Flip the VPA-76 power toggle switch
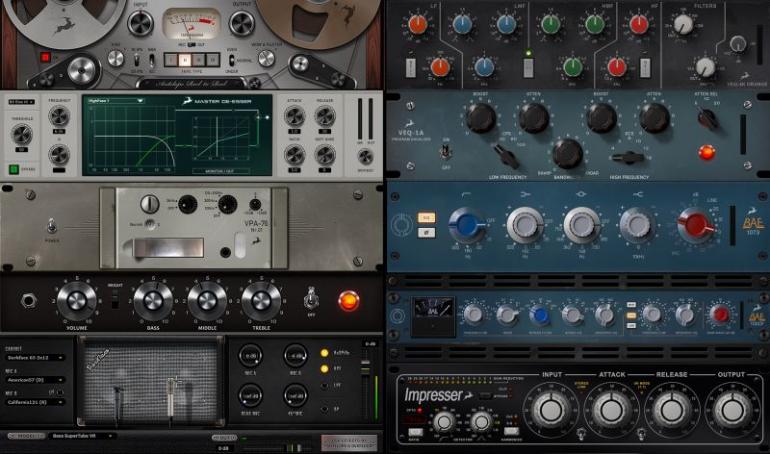The image size is (770, 454). [51, 227]
